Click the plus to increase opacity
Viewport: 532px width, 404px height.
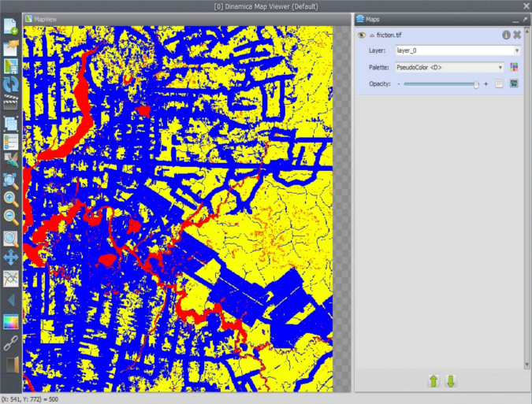pos(485,83)
